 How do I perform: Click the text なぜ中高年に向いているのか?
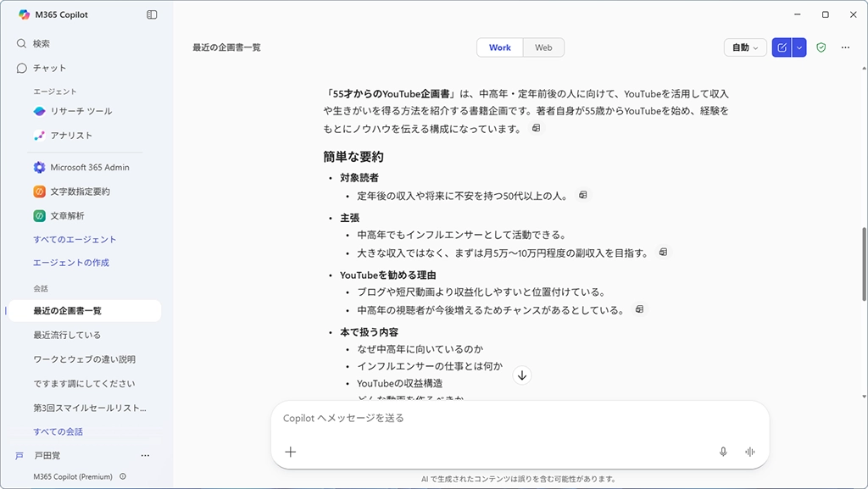(420, 349)
